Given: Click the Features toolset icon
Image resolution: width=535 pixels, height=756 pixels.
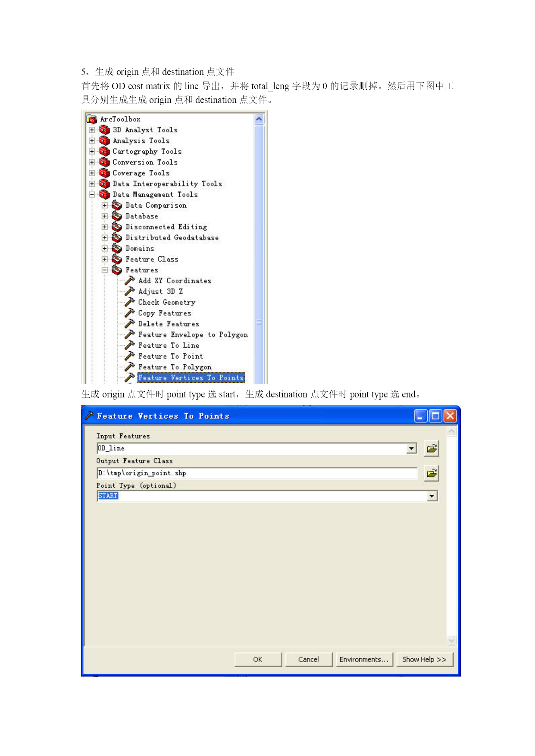Looking at the screenshot, I should [x=117, y=270].
